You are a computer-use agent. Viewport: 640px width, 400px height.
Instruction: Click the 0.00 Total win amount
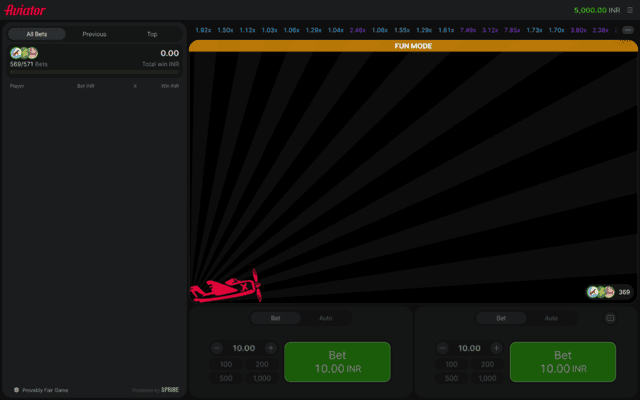point(169,53)
